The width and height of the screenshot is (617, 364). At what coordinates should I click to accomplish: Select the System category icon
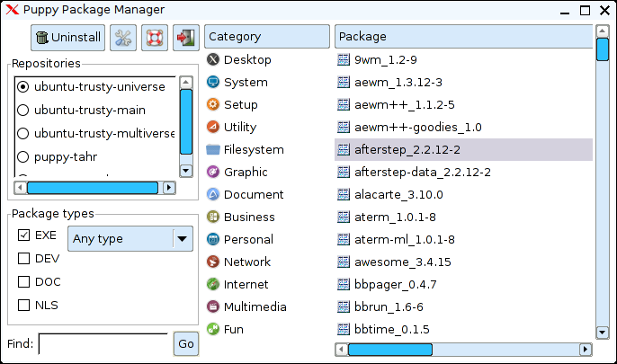[213, 82]
